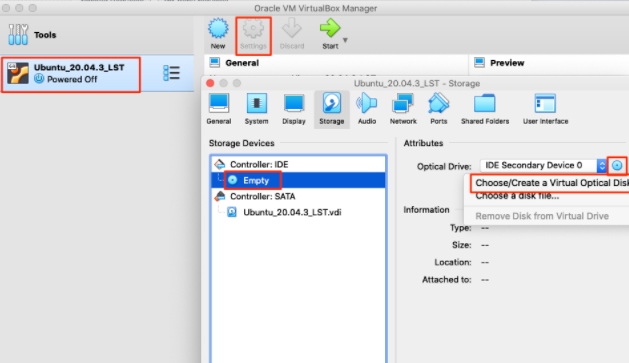The image size is (629, 363).
Task: Click the disk icon beside the .vdi file
Action: click(x=232, y=212)
